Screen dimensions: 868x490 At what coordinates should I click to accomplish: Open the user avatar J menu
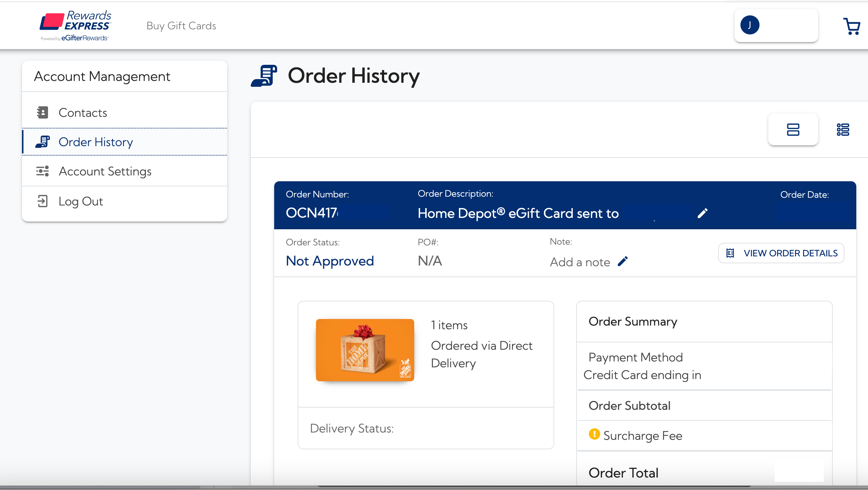[750, 25]
